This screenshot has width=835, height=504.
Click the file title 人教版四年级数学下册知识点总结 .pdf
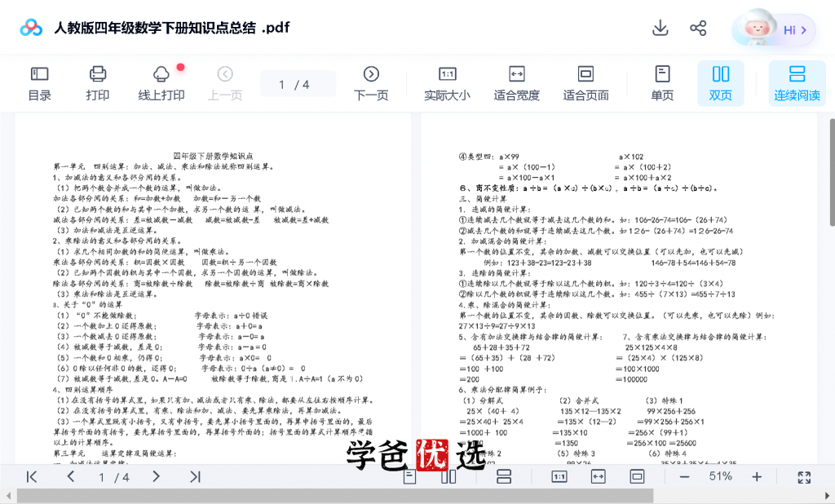171,28
